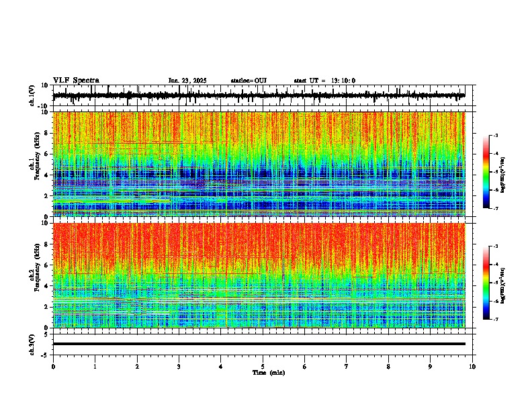Click the time axis tick label "3"
This screenshot has width=532, height=411.
click(x=179, y=367)
